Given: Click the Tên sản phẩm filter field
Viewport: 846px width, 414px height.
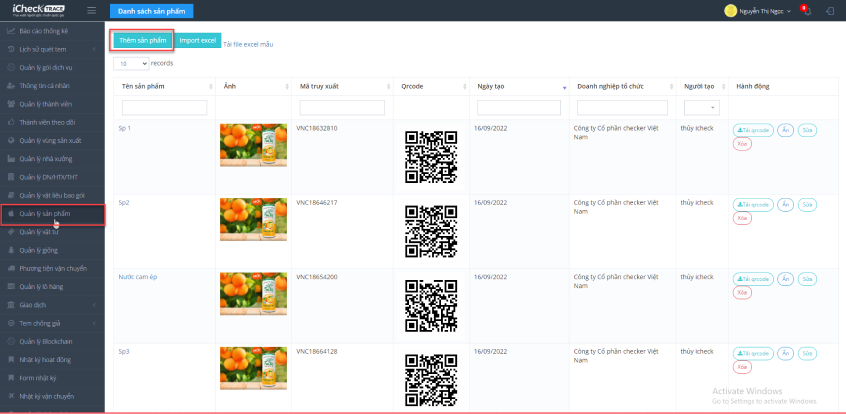Looking at the screenshot, I should click(x=165, y=108).
